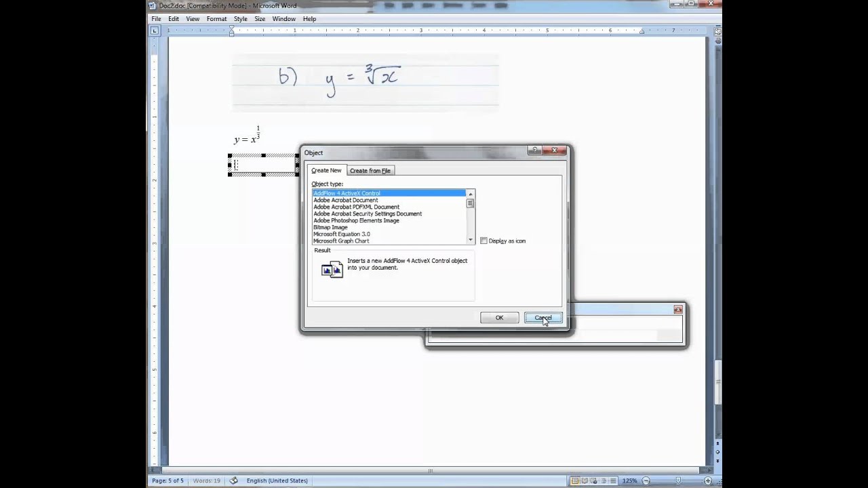Open the Help menu

[x=309, y=19]
